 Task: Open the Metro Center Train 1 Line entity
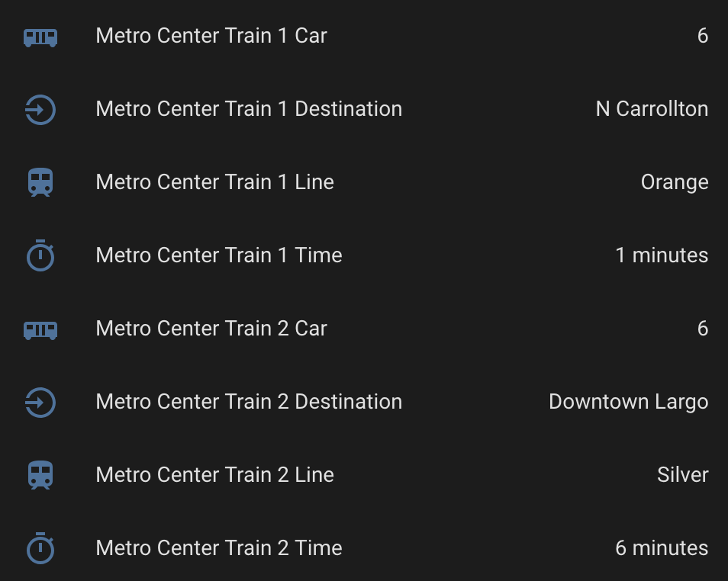tap(214, 182)
